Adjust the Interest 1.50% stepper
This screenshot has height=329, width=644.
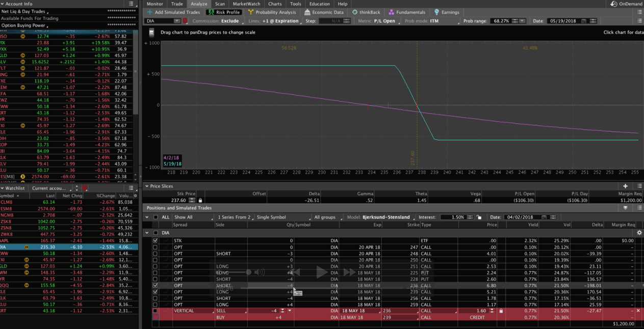(x=470, y=217)
